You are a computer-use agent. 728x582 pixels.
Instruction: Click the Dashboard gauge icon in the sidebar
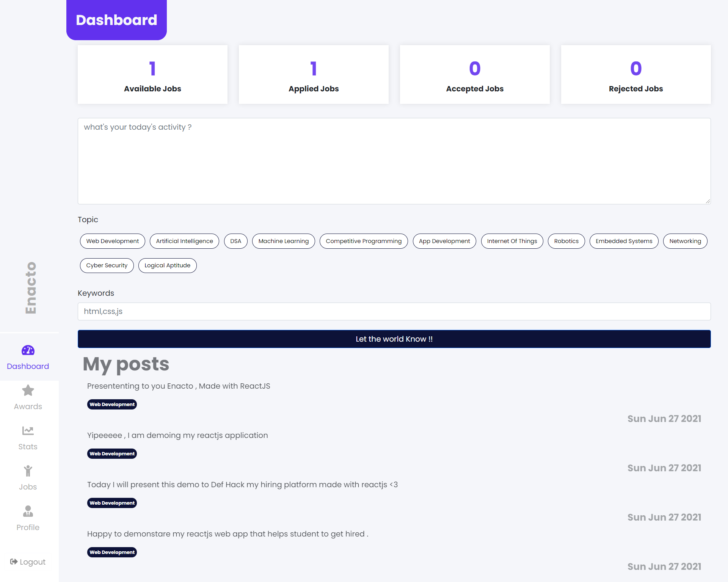(28, 350)
